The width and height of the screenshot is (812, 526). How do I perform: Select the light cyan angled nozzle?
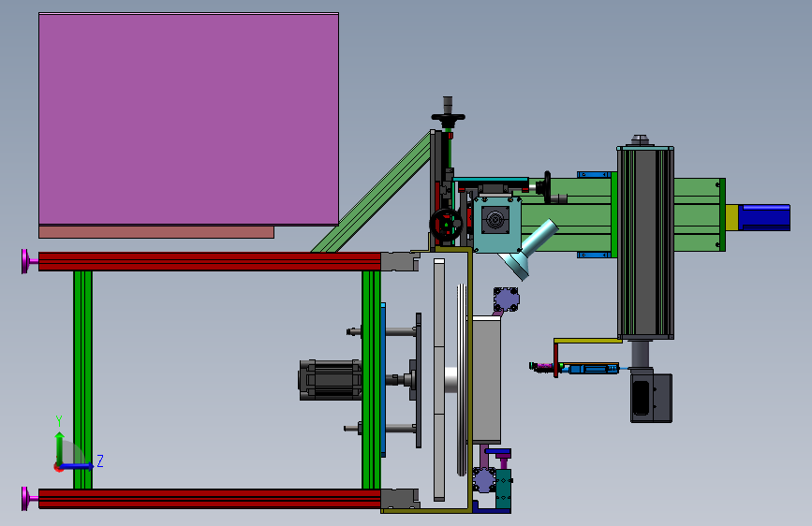528,249
